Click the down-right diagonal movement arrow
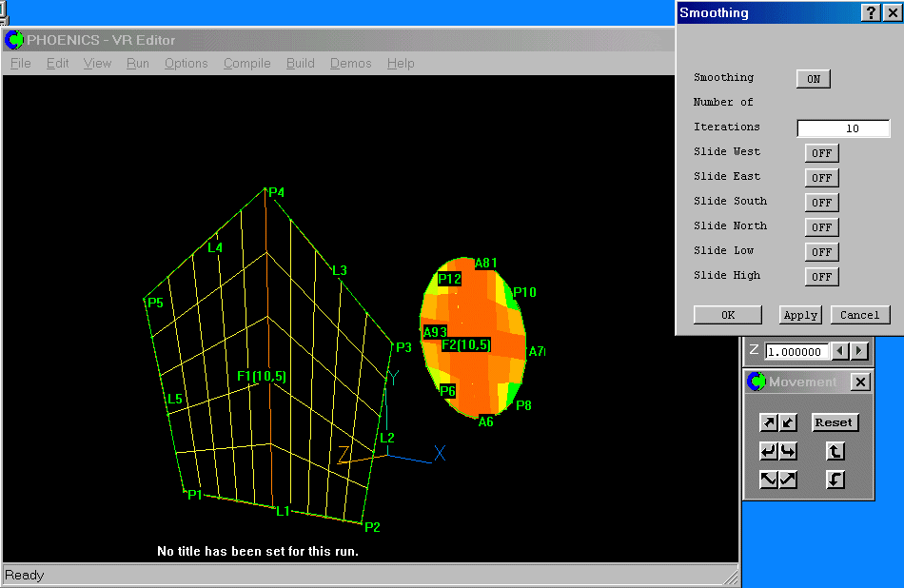The width and height of the screenshot is (904, 588). pyautogui.click(x=787, y=479)
